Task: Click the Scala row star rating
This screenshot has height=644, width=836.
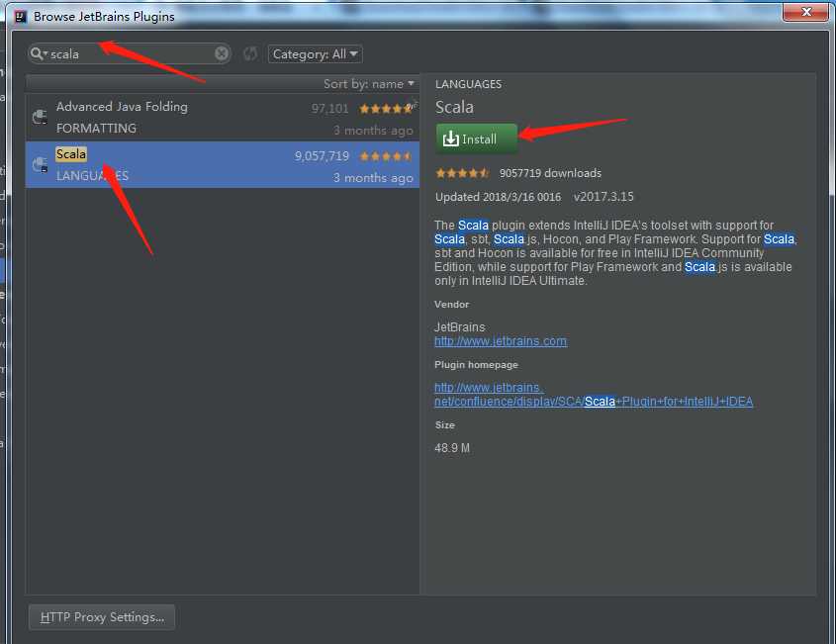Action: [x=386, y=156]
